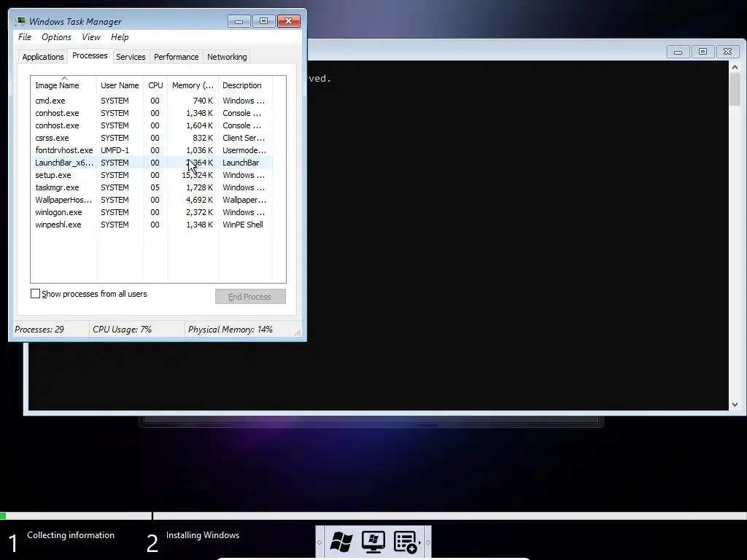This screenshot has width=747, height=560.
Task: Select the winpeshl.exe process
Action: (x=152, y=225)
